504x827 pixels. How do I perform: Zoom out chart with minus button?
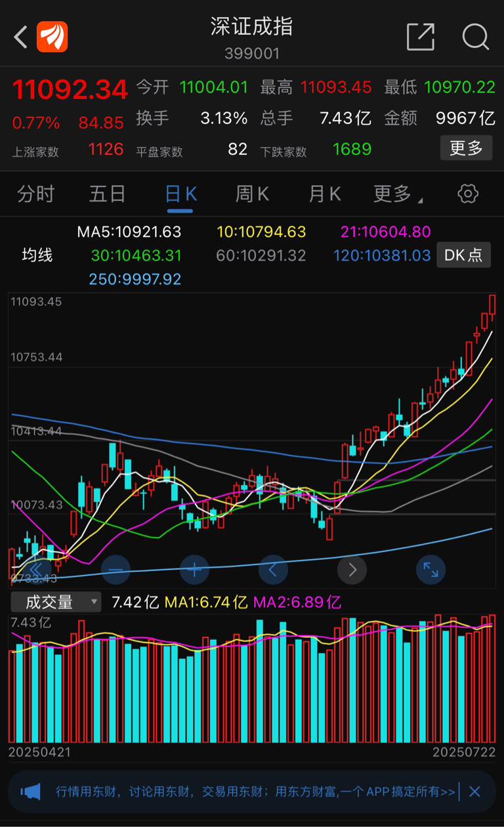coord(115,570)
